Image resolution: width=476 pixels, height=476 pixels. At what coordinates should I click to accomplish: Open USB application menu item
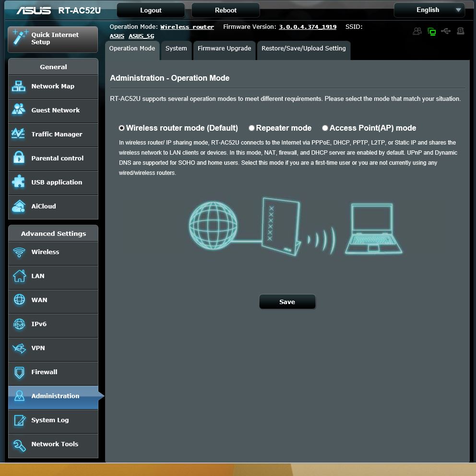[x=53, y=183]
